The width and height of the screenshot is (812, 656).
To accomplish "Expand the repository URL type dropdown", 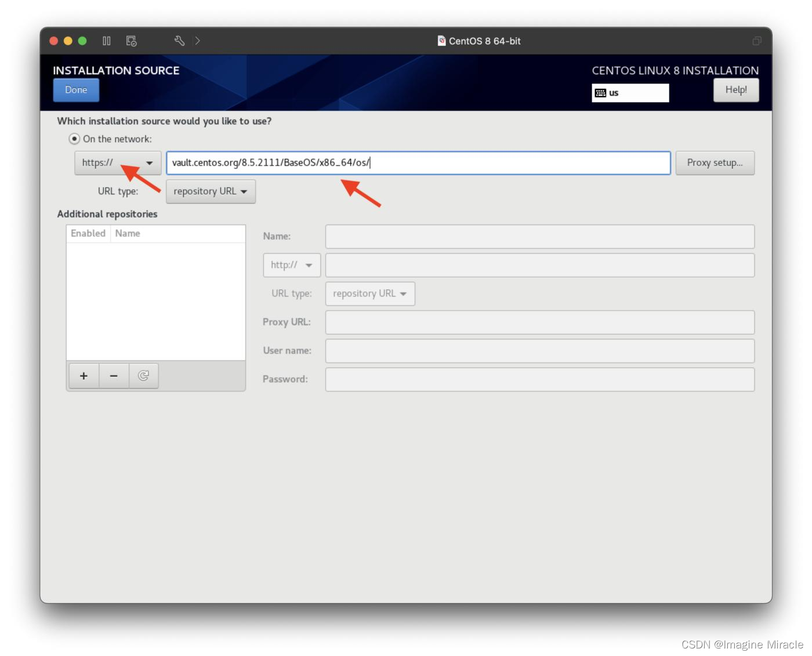I will click(x=211, y=191).
